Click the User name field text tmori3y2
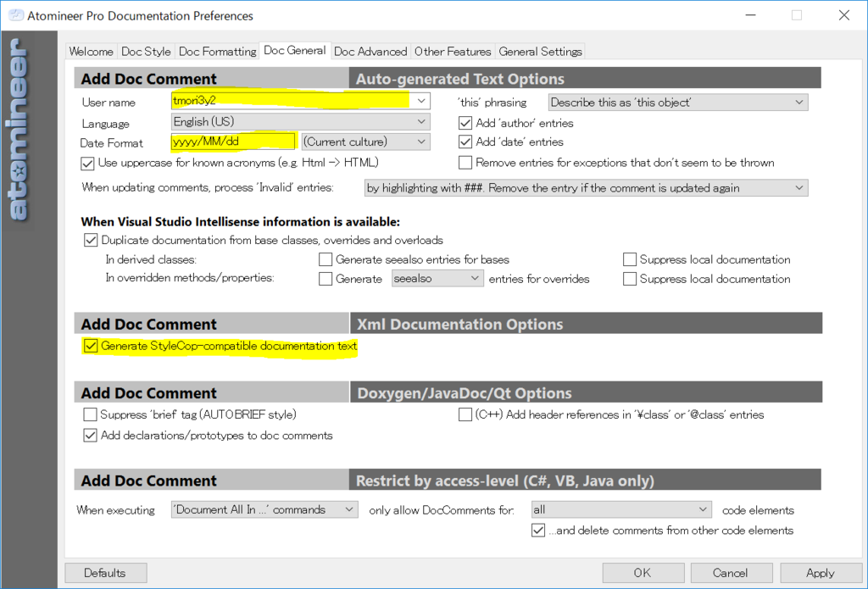 point(194,100)
